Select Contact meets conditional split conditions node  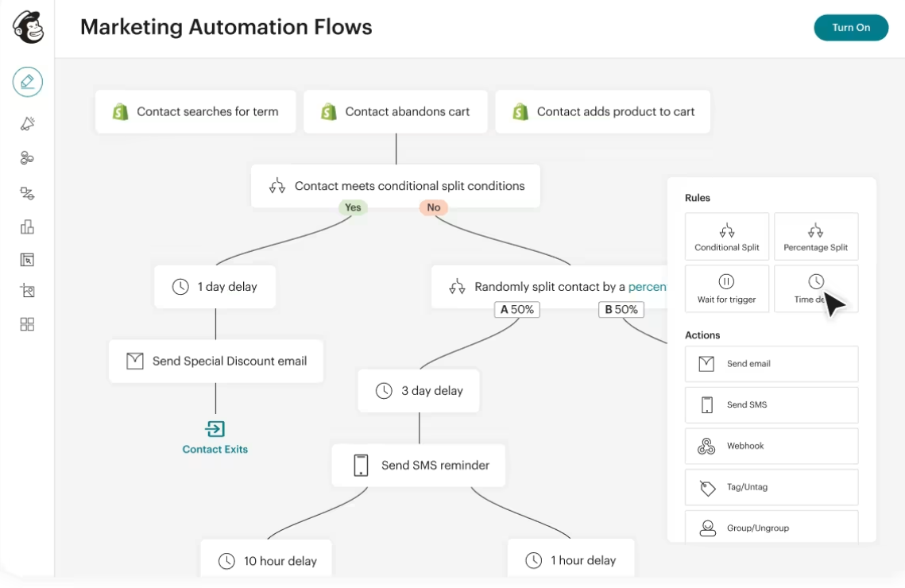click(396, 186)
